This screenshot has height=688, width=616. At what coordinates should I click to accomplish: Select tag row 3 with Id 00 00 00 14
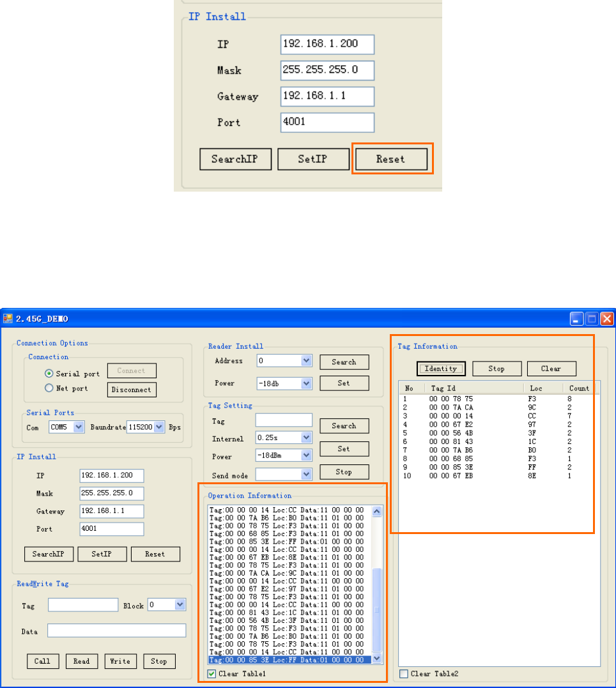tap(499, 416)
